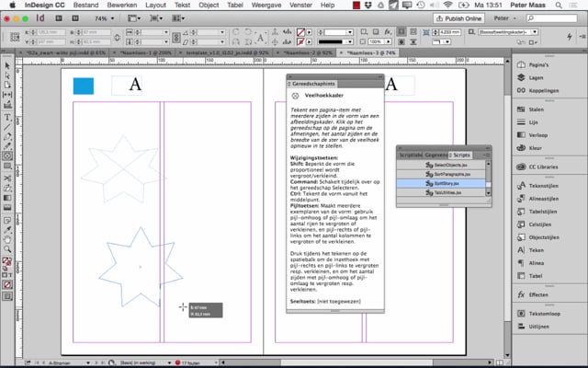Select the Gap tool
Image resolution: width=588 pixels, height=368 pixels.
(7, 95)
